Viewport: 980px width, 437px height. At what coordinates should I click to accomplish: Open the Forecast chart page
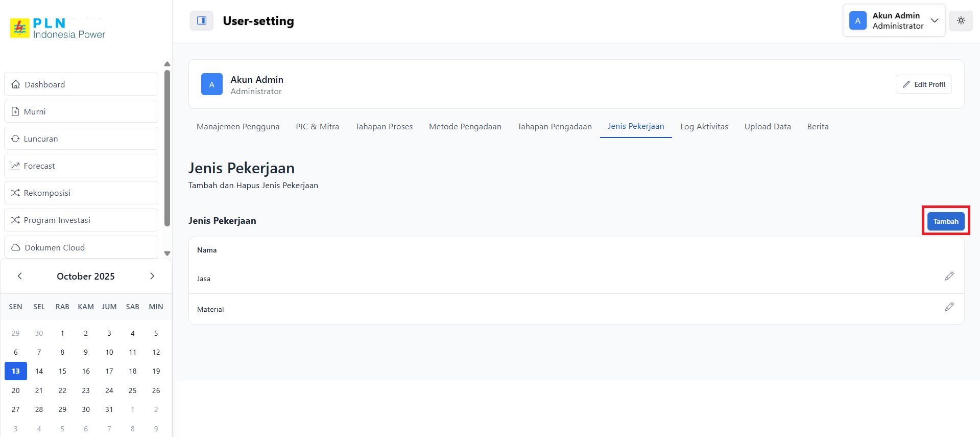pyautogui.click(x=81, y=166)
